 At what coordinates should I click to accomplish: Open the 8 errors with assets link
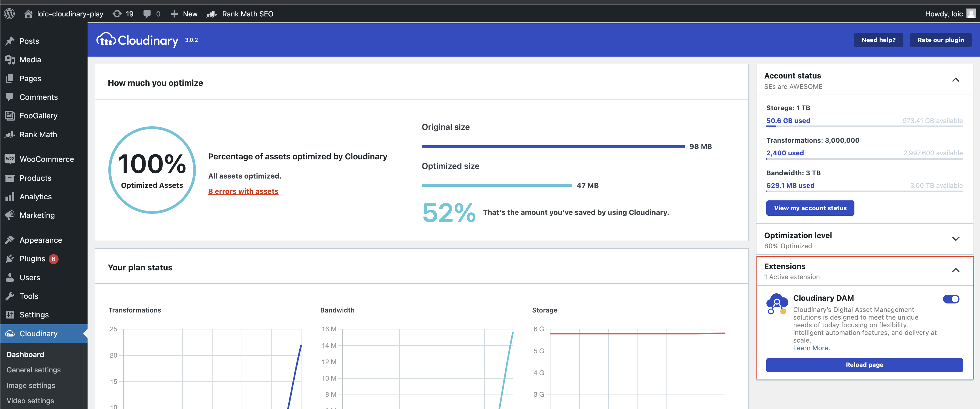243,191
